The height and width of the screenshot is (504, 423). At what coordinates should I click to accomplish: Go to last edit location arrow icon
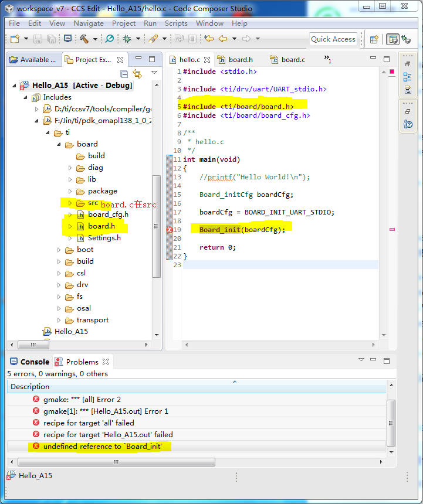209,39
